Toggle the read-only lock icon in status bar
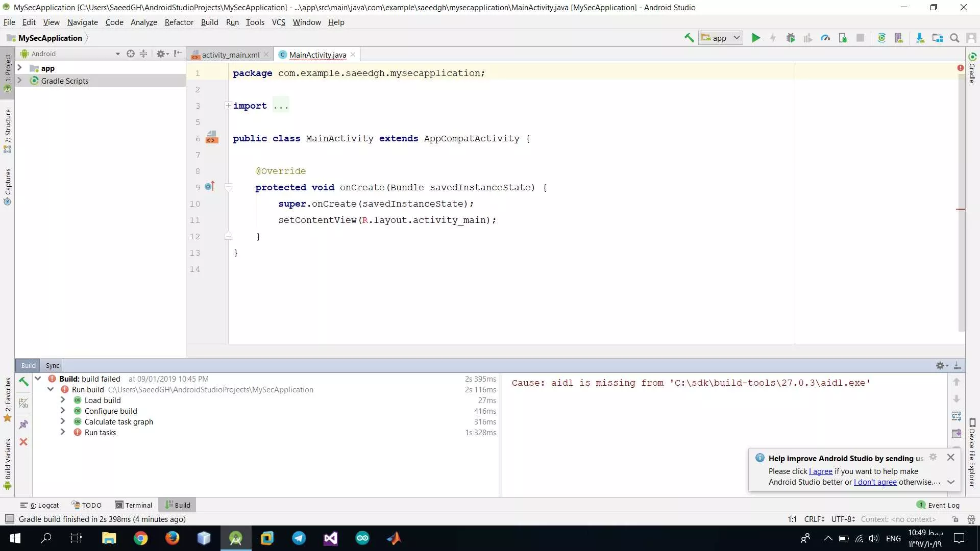The height and width of the screenshot is (551, 980). (x=955, y=519)
